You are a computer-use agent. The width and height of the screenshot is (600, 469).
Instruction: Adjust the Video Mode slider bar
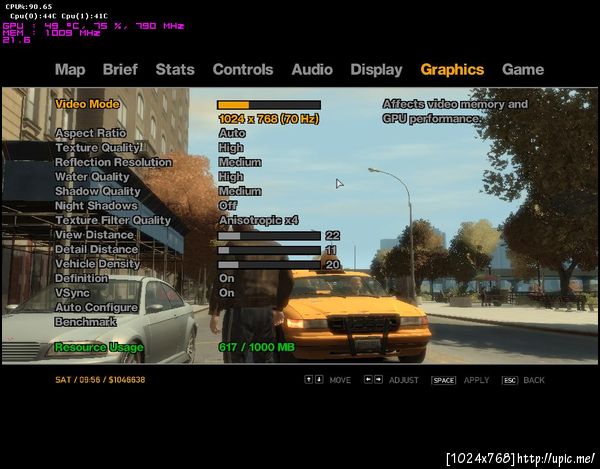point(269,105)
